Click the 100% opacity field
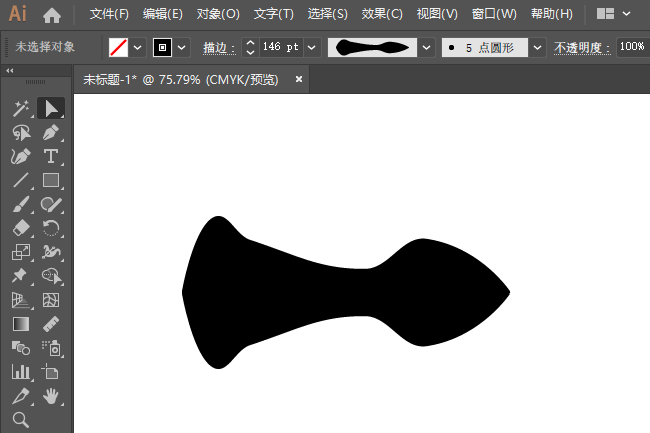The image size is (650, 433). pos(633,46)
